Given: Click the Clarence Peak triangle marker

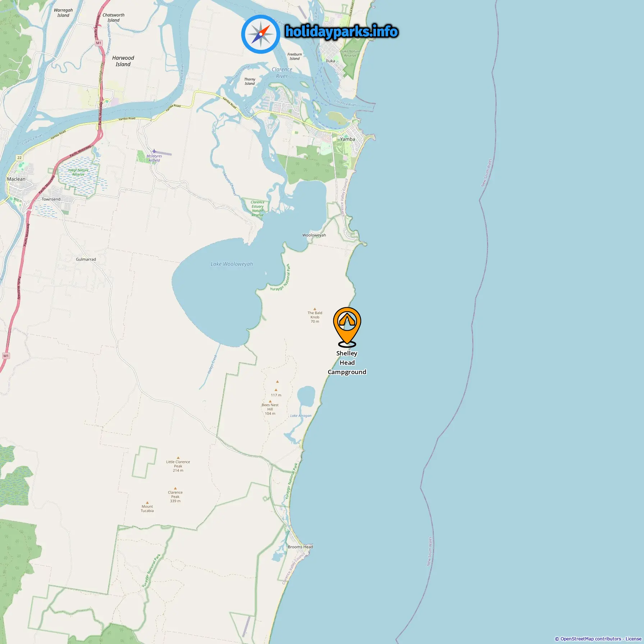Looking at the screenshot, I should tap(175, 488).
